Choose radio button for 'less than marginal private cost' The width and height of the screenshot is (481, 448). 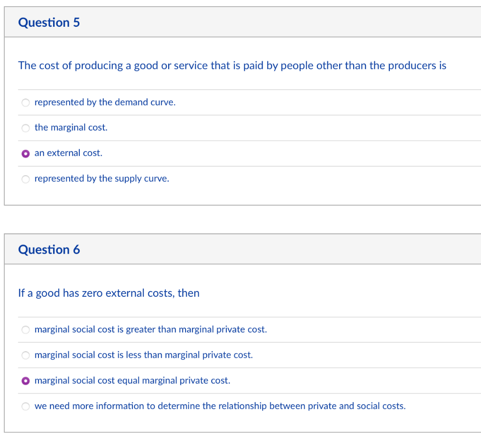pos(26,355)
